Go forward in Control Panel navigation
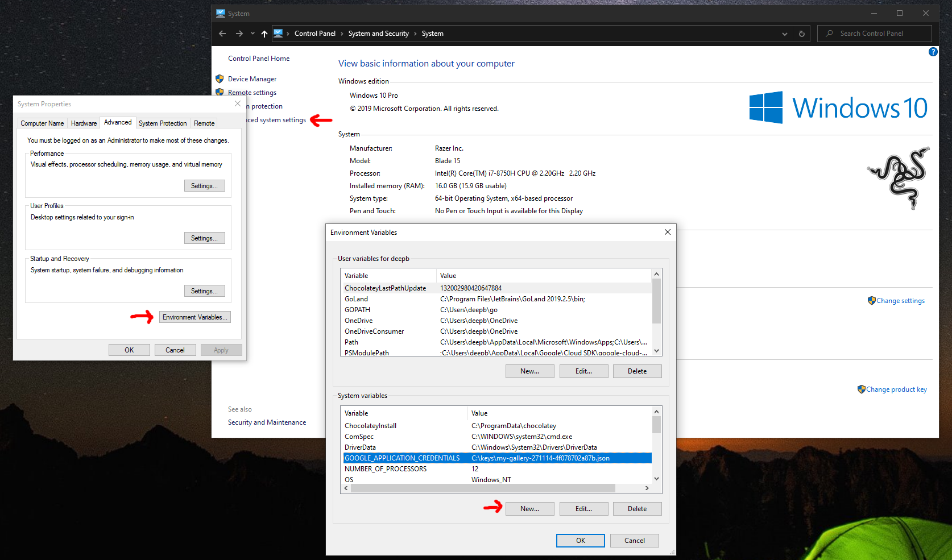 239,34
